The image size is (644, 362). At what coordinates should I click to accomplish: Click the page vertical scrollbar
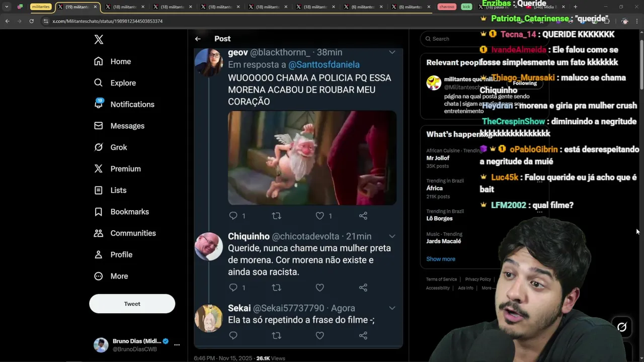pyautogui.click(x=641, y=65)
